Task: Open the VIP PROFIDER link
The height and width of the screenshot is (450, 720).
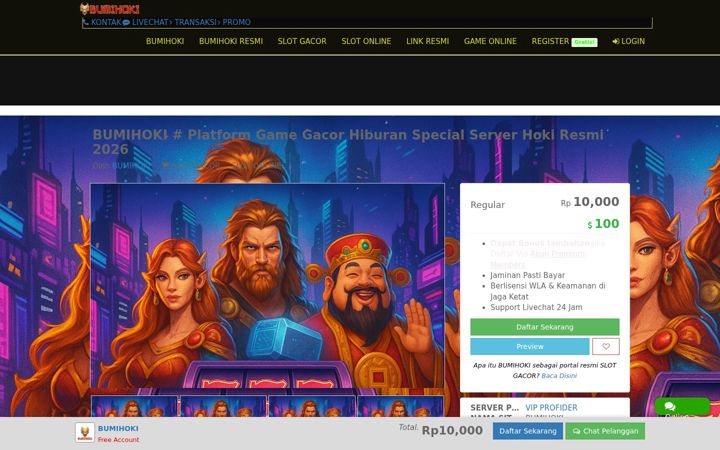Action: (551, 408)
